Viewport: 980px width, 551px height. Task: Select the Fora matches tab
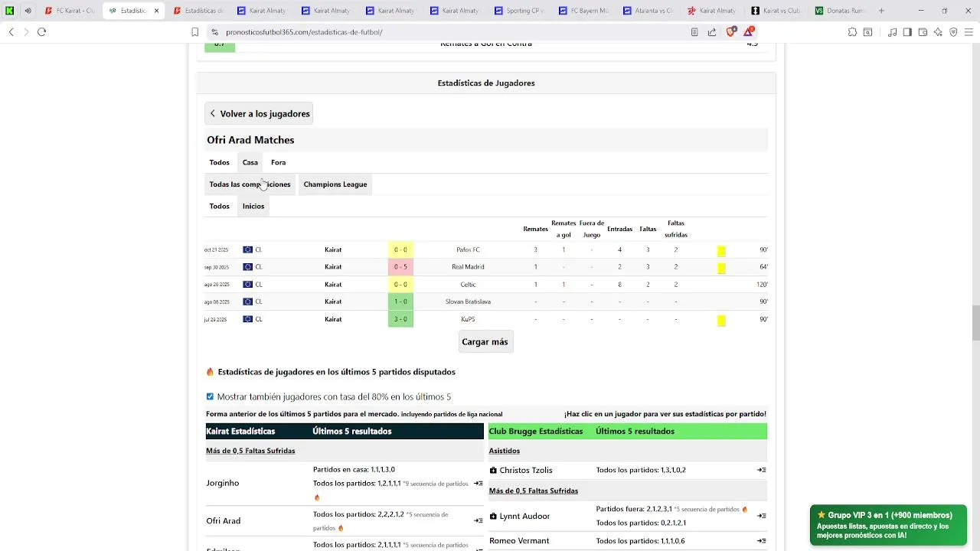click(278, 162)
